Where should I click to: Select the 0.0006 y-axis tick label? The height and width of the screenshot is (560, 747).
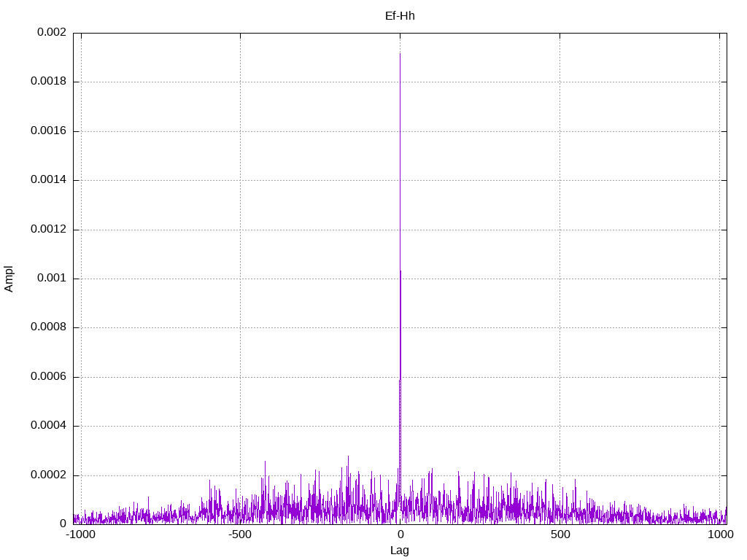point(48,377)
